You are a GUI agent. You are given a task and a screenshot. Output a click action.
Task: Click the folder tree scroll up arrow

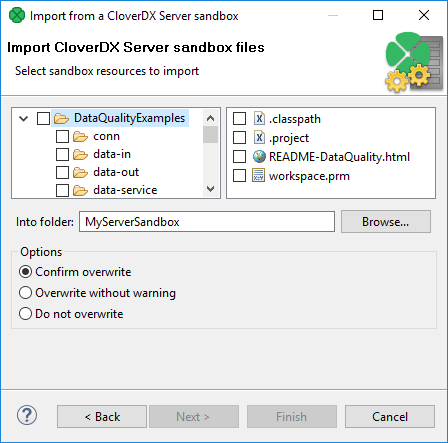210,118
